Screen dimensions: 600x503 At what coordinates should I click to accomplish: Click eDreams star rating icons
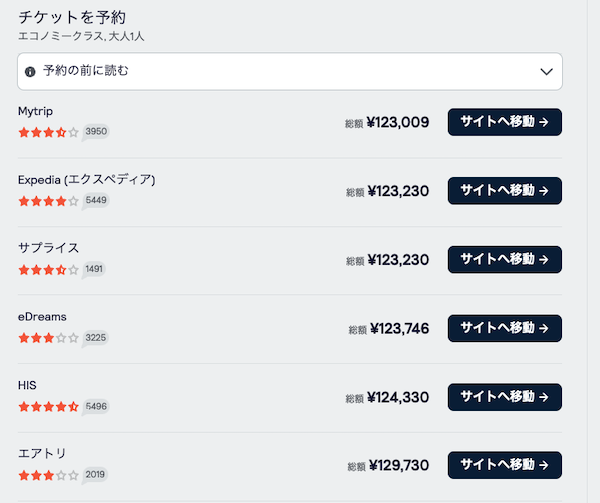coord(48,338)
